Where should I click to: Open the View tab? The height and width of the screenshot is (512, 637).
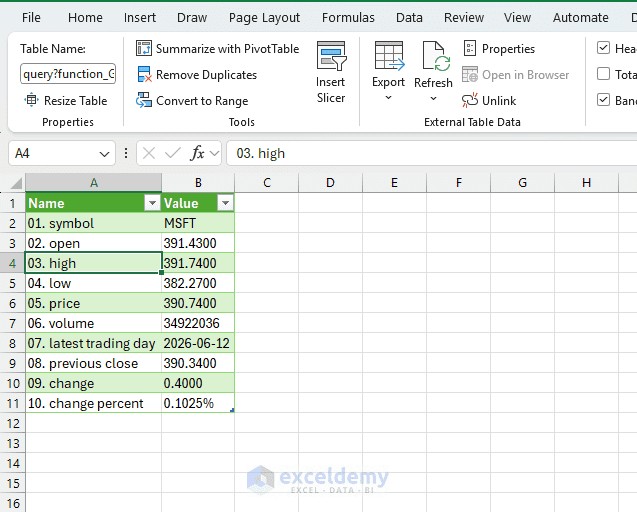[518, 18]
